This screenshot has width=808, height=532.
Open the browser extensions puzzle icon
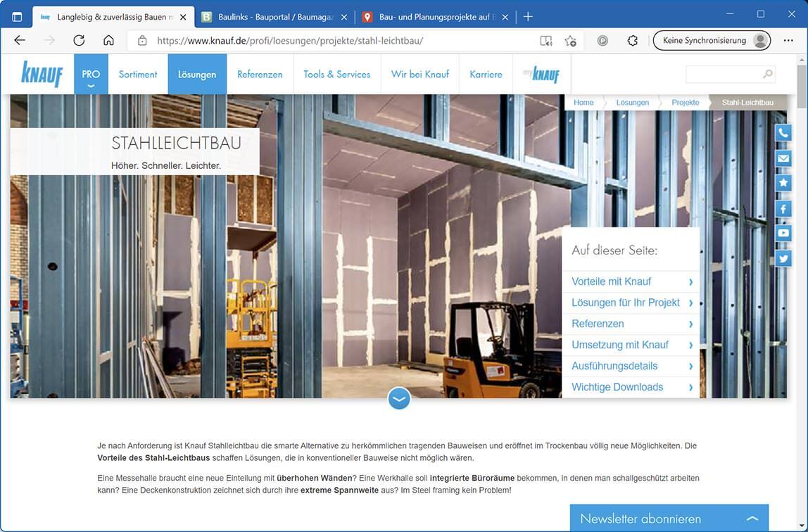coord(632,41)
